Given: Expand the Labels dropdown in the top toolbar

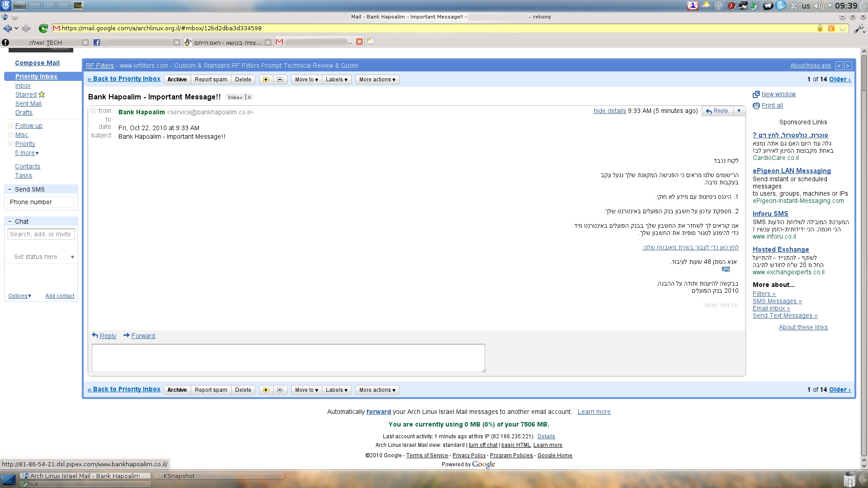Looking at the screenshot, I should (337, 80).
